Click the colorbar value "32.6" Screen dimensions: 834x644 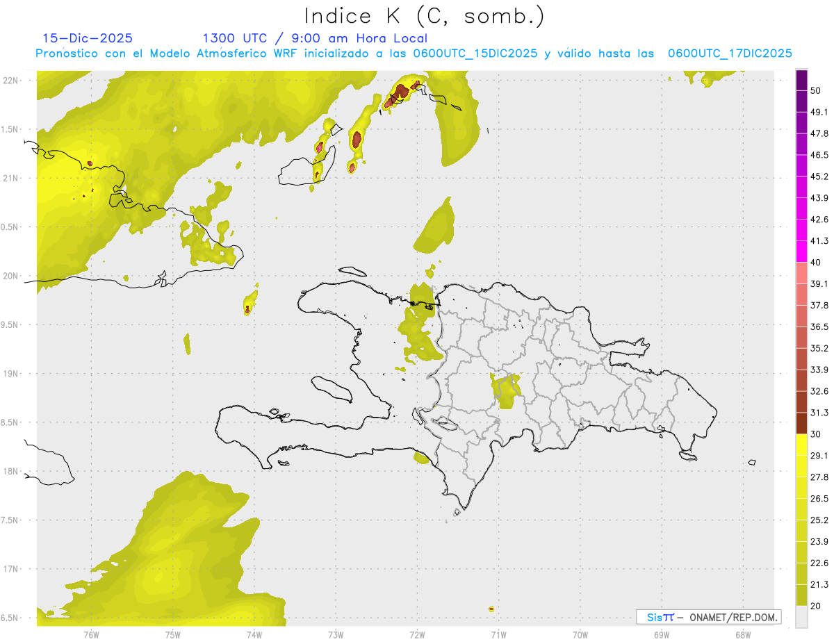[819, 391]
